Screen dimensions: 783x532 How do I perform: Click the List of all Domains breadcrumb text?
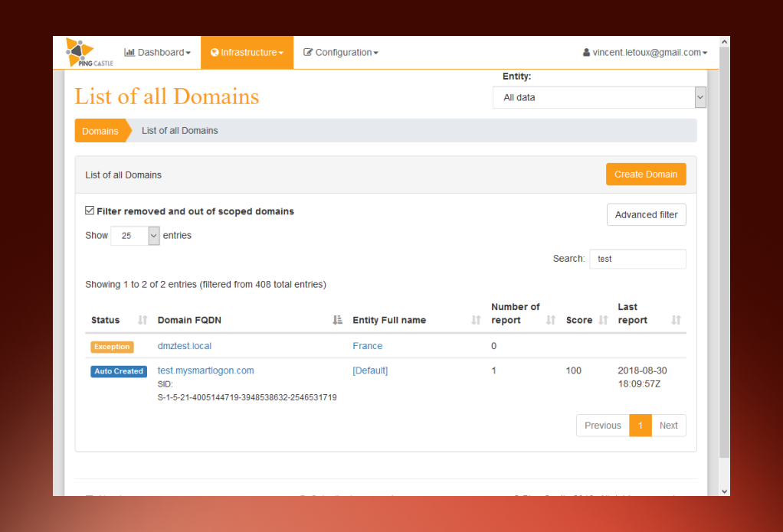(x=180, y=131)
